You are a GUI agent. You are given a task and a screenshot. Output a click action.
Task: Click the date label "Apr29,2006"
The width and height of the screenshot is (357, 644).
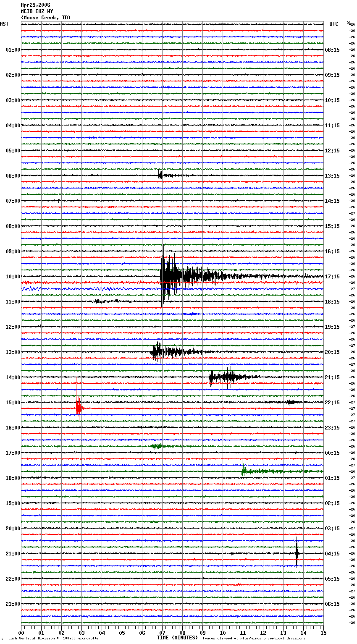click(x=35, y=5)
